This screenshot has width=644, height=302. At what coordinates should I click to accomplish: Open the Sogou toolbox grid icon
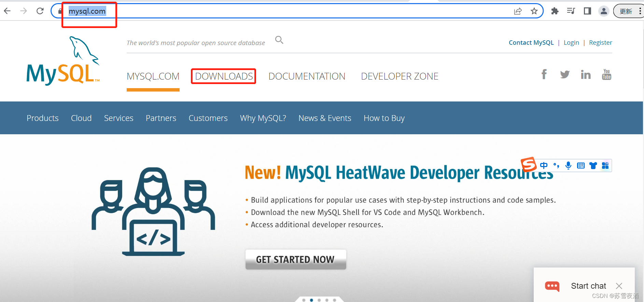(605, 166)
